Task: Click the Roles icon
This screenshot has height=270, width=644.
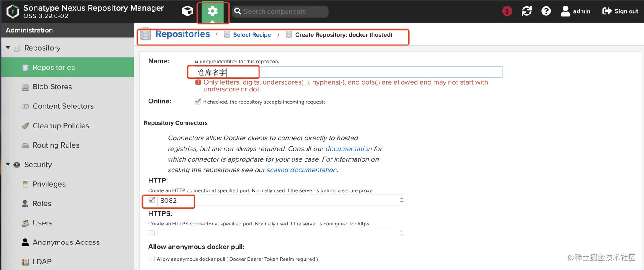Action: coord(25,204)
